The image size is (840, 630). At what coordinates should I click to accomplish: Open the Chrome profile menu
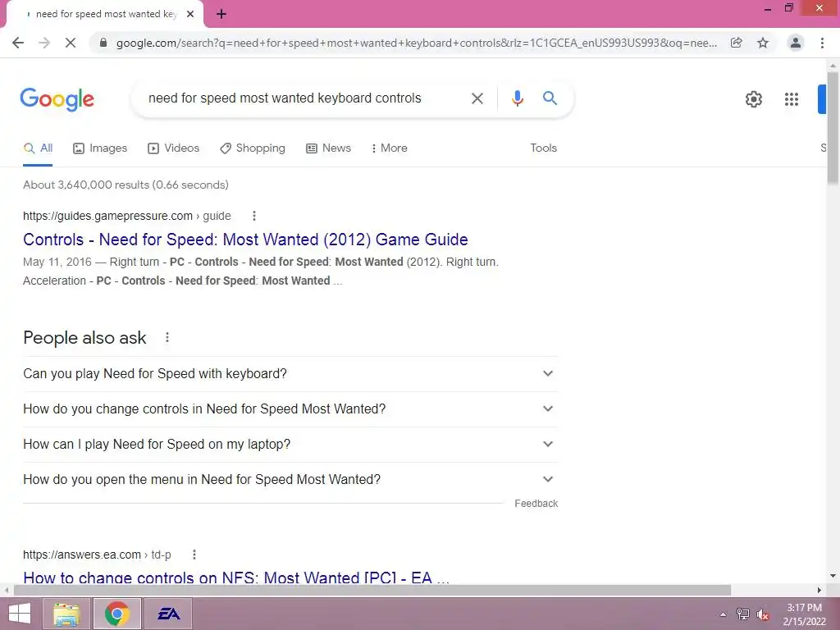click(796, 43)
